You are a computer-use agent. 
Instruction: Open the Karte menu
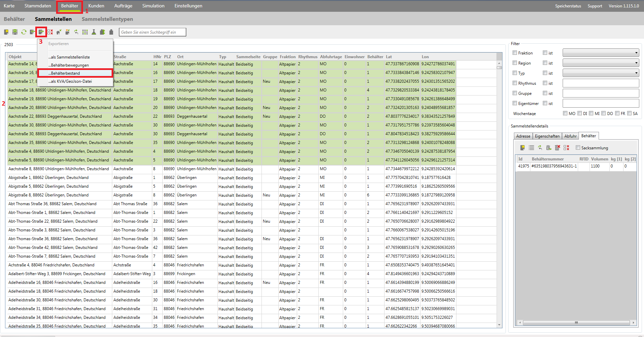9,6
